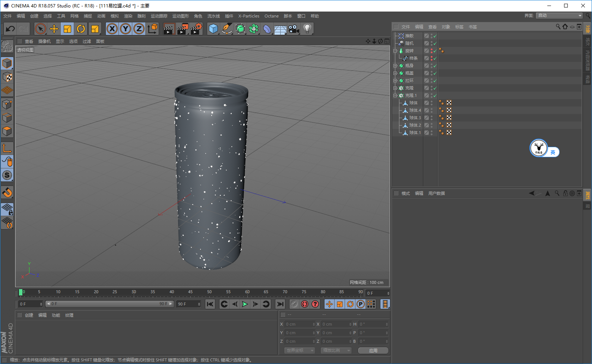Click the 应用 button in coordinates panel
The width and height of the screenshot is (592, 364).
pyautogui.click(x=373, y=351)
